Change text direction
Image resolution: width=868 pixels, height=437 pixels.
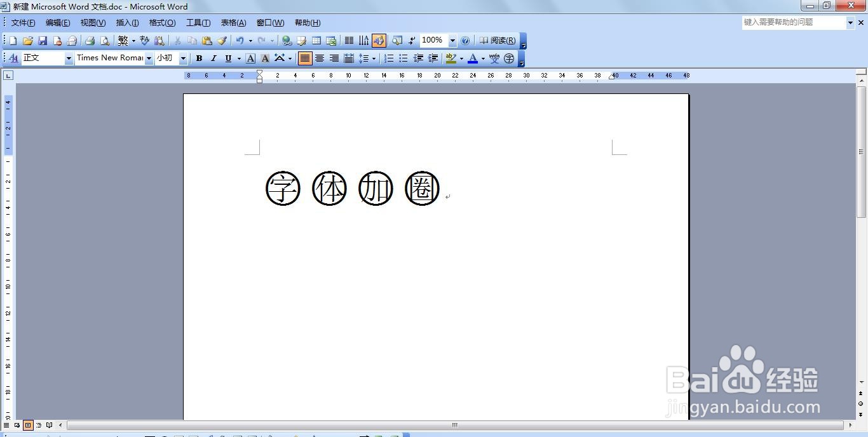click(x=364, y=41)
